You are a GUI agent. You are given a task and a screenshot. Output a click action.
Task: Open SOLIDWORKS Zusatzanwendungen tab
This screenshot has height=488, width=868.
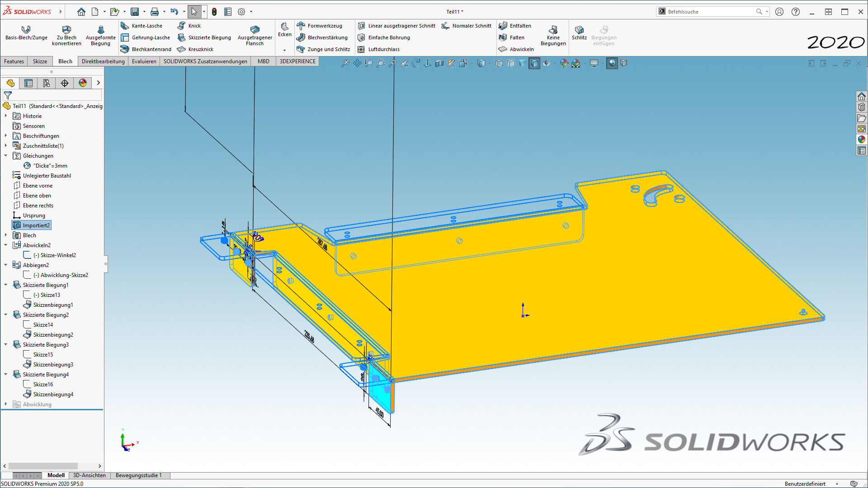tap(205, 61)
